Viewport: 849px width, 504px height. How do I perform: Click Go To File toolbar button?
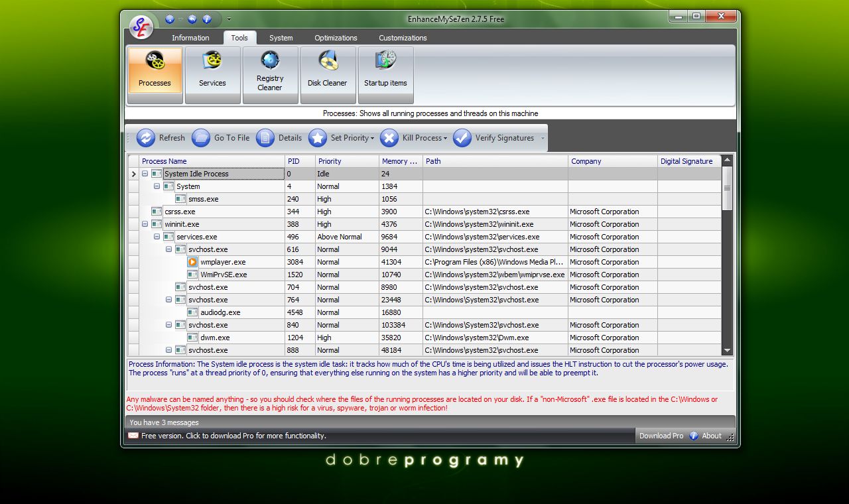221,138
